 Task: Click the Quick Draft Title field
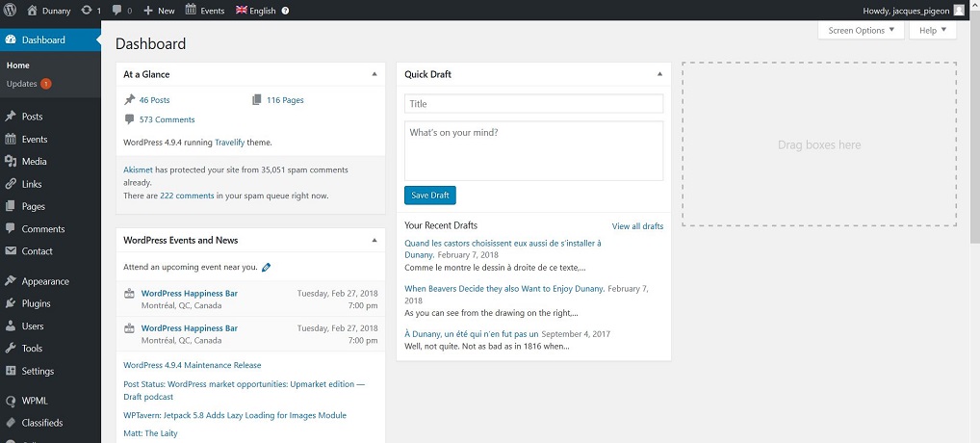click(x=533, y=104)
